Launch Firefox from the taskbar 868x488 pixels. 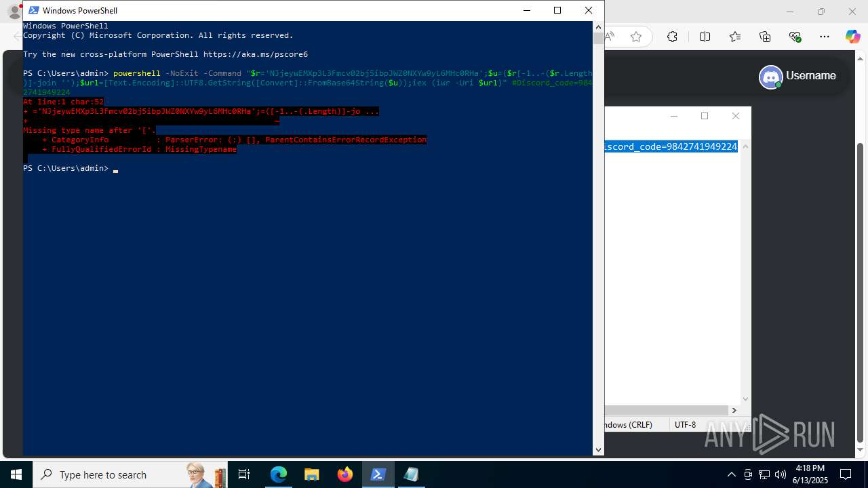(345, 474)
